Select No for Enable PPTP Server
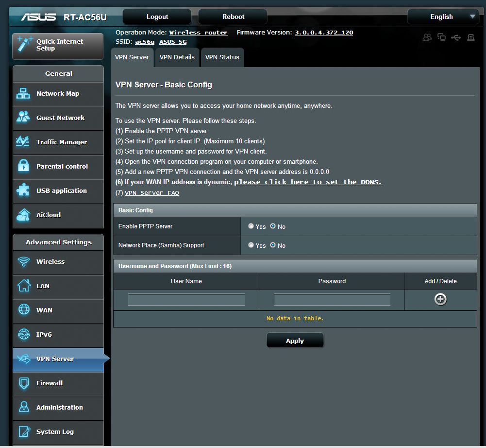Screen dimensions: 486x448 click(x=273, y=226)
